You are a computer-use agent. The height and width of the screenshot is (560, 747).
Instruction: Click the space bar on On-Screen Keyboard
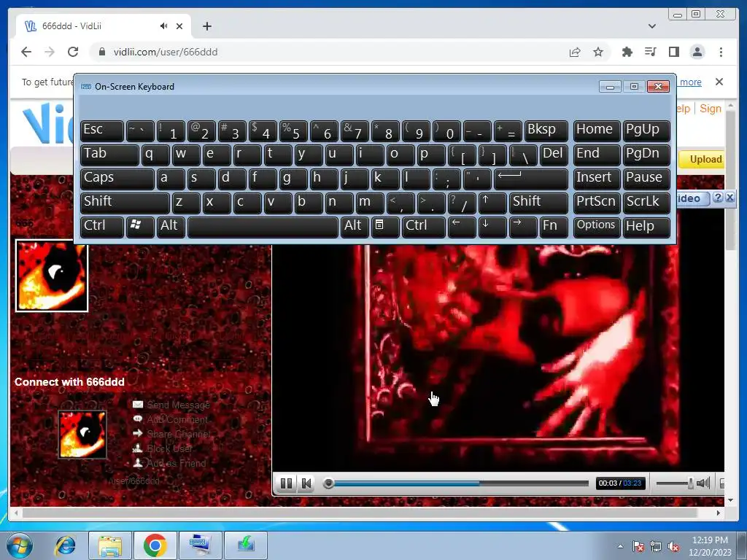click(263, 227)
